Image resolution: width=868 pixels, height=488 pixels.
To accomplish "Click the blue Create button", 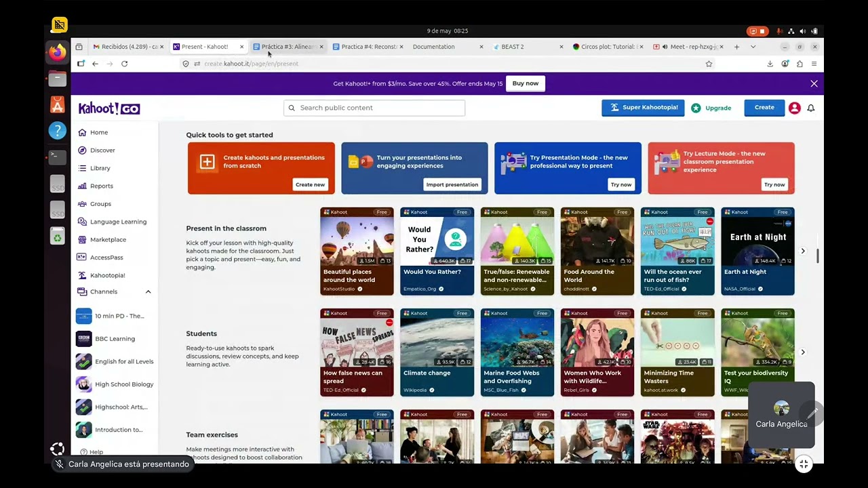I will (764, 108).
